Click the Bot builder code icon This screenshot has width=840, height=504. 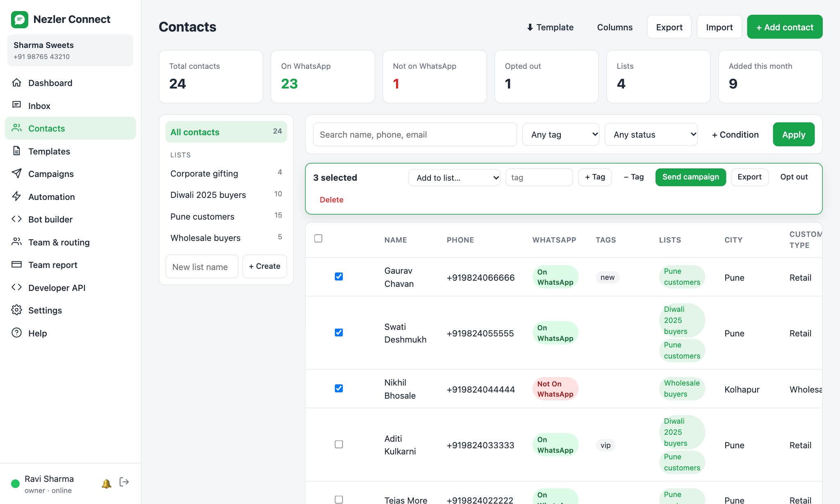[x=16, y=219]
